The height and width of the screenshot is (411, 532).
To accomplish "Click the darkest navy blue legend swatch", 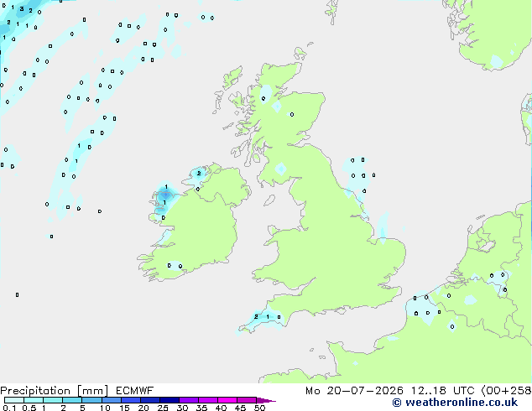I will (x=170, y=400).
